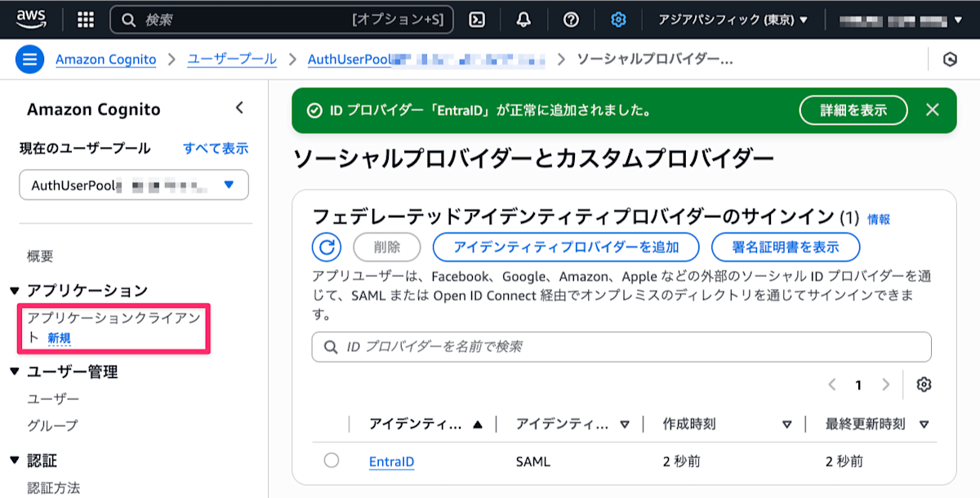The image size is (980, 498).
Task: Click すべて表示 link in sidebar
Action: (216, 149)
